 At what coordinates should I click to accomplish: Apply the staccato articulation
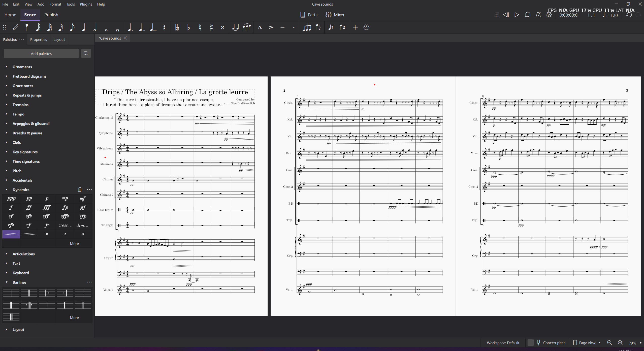tap(294, 27)
